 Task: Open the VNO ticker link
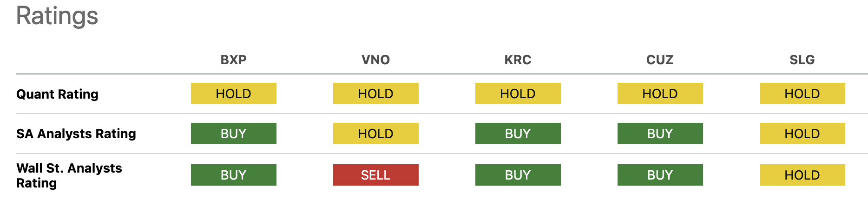(x=375, y=60)
